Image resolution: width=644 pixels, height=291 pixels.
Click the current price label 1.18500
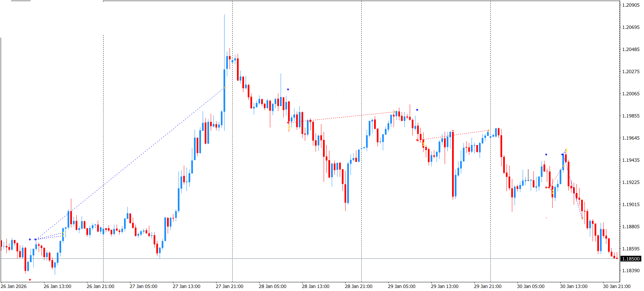[631, 259]
